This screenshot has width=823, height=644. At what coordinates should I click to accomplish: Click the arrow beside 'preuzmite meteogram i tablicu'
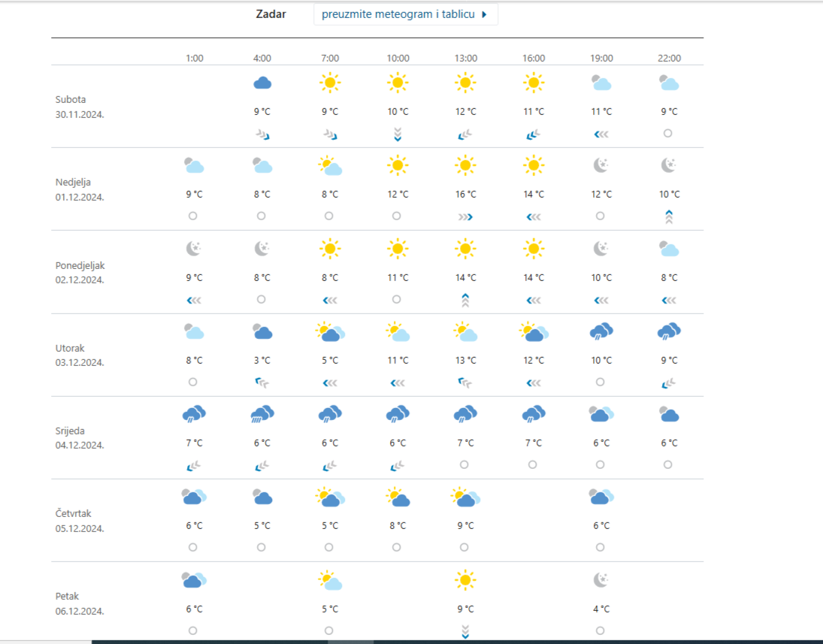[484, 14]
